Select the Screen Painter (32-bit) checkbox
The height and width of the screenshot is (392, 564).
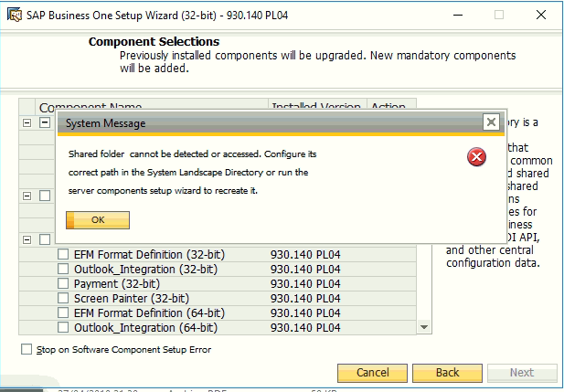tap(64, 298)
